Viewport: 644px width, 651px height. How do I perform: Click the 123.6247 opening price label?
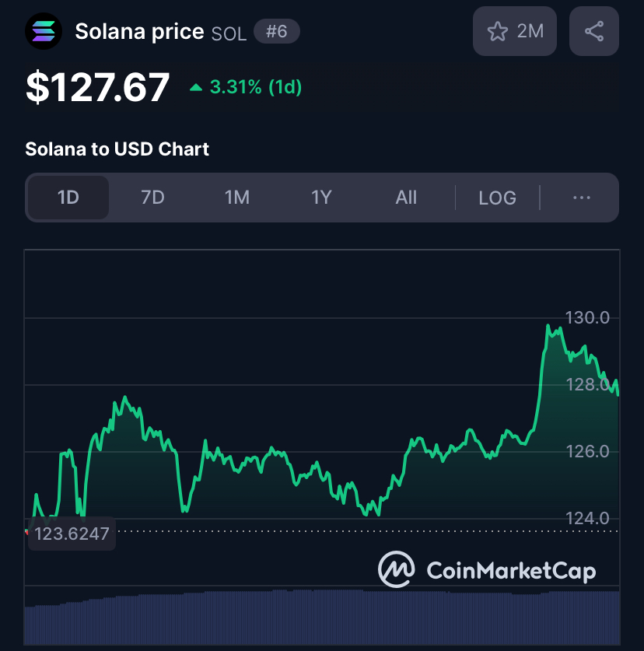coord(72,534)
